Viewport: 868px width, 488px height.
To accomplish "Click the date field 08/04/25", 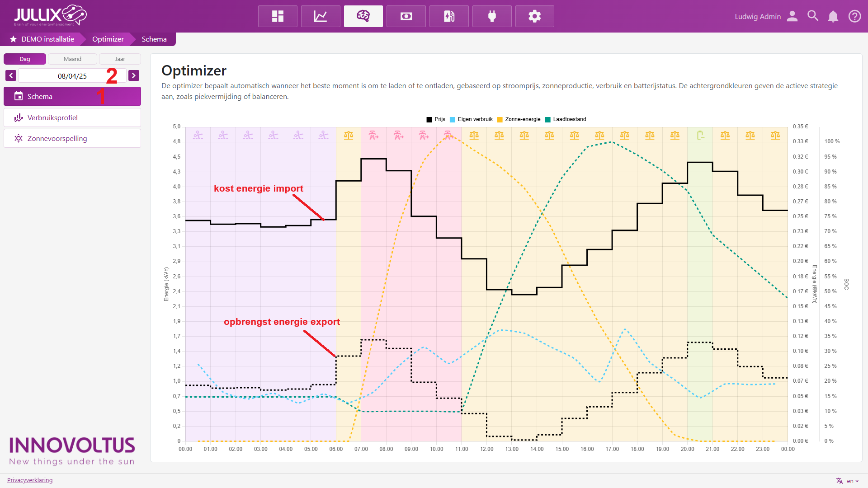I will click(72, 76).
